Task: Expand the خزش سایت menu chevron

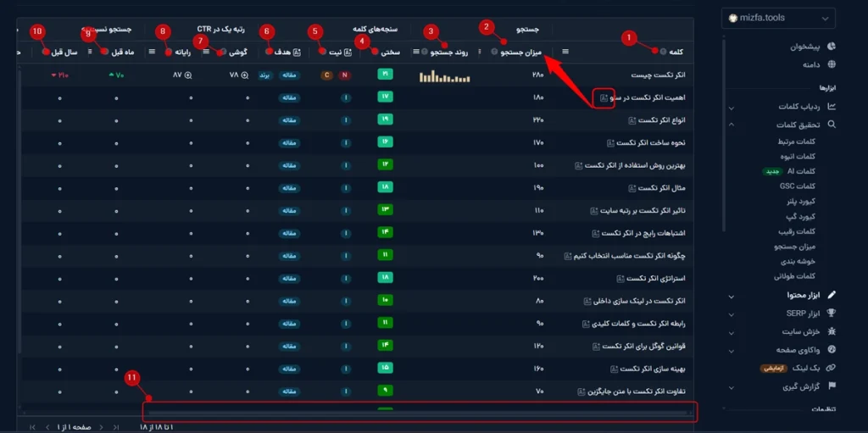Action: click(x=732, y=332)
